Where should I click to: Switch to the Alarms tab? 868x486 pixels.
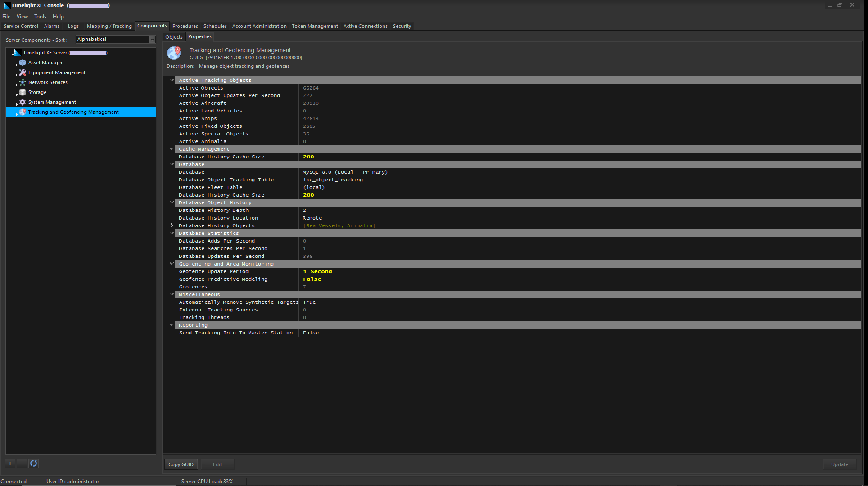coord(52,26)
